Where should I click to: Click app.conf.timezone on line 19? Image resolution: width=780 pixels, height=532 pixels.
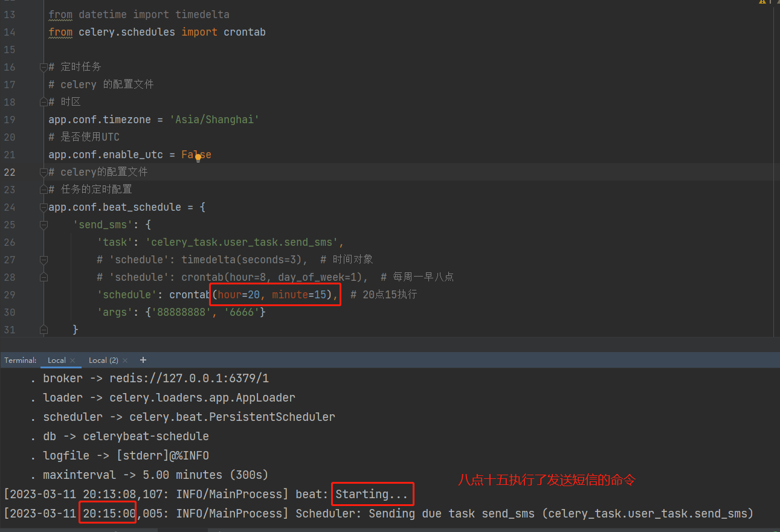pyautogui.click(x=100, y=120)
